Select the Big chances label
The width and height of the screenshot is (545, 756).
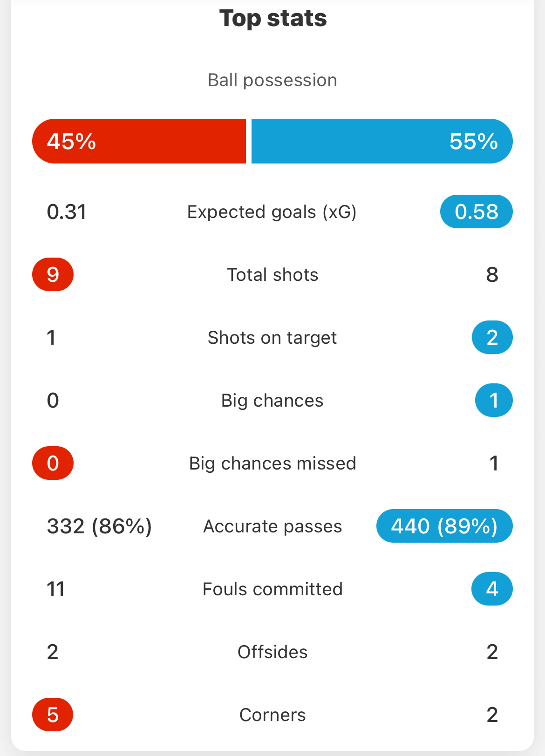(x=272, y=401)
